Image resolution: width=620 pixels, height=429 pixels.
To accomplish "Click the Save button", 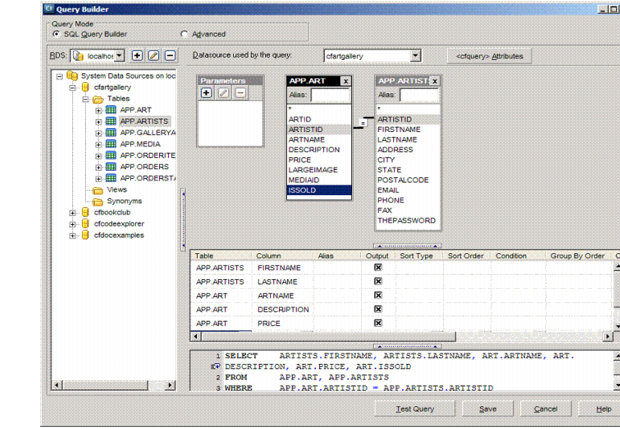I will coord(488,409).
